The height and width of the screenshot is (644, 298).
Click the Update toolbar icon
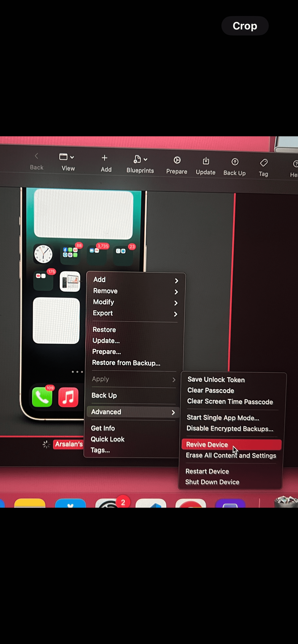pyautogui.click(x=206, y=161)
